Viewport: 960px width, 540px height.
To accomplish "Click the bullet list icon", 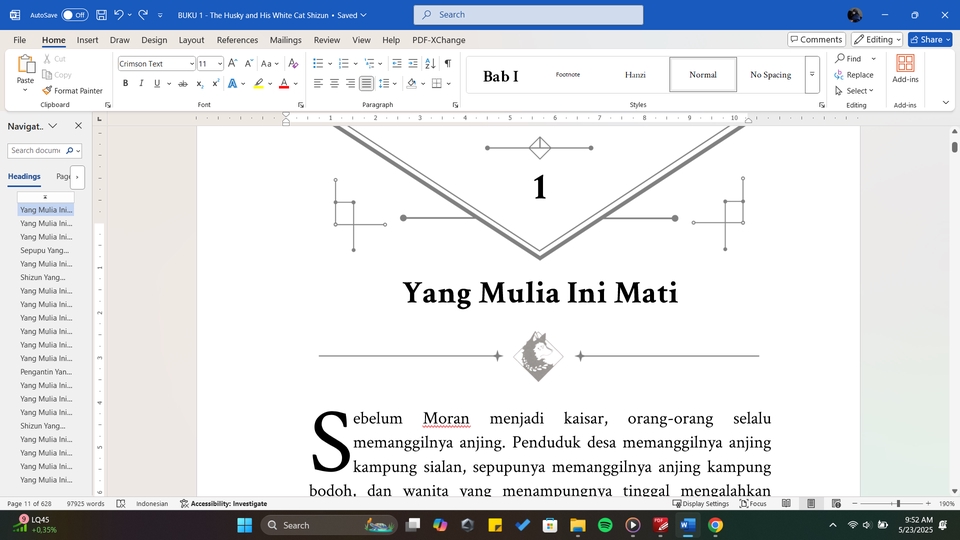I will pyautogui.click(x=318, y=63).
